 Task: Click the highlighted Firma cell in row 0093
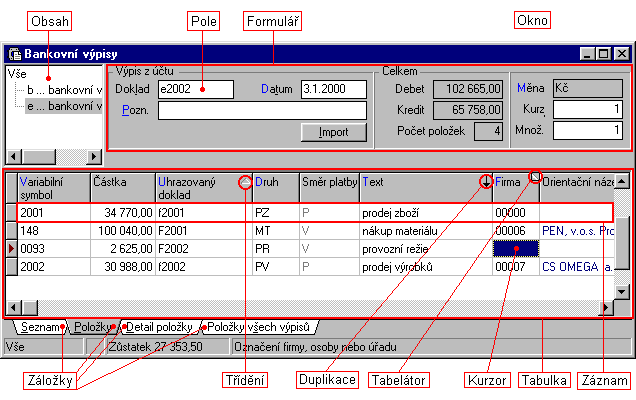coord(516,249)
